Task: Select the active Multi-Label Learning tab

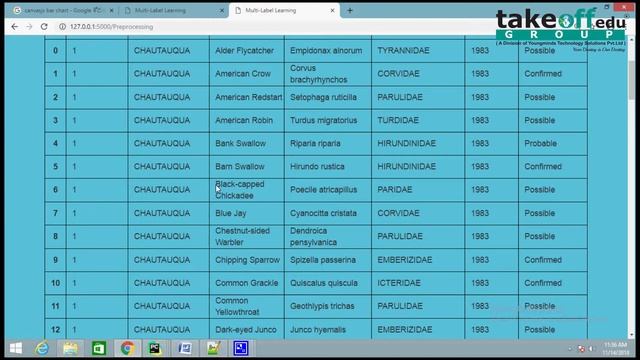Action: click(x=284, y=11)
